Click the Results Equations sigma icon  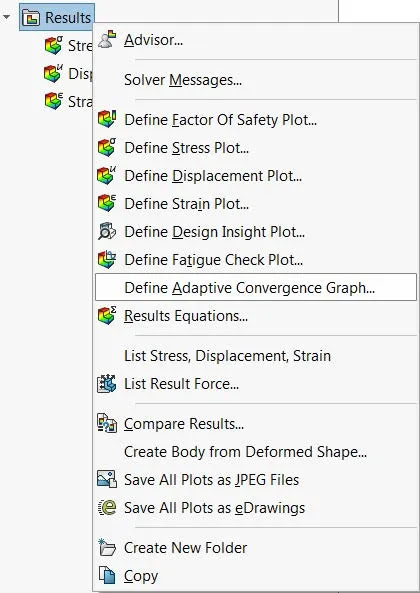(x=107, y=315)
